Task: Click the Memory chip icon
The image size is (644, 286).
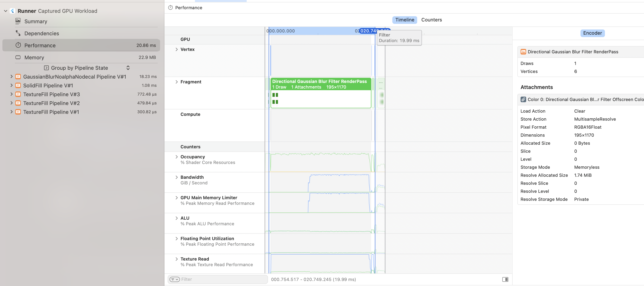Action: (x=18, y=58)
